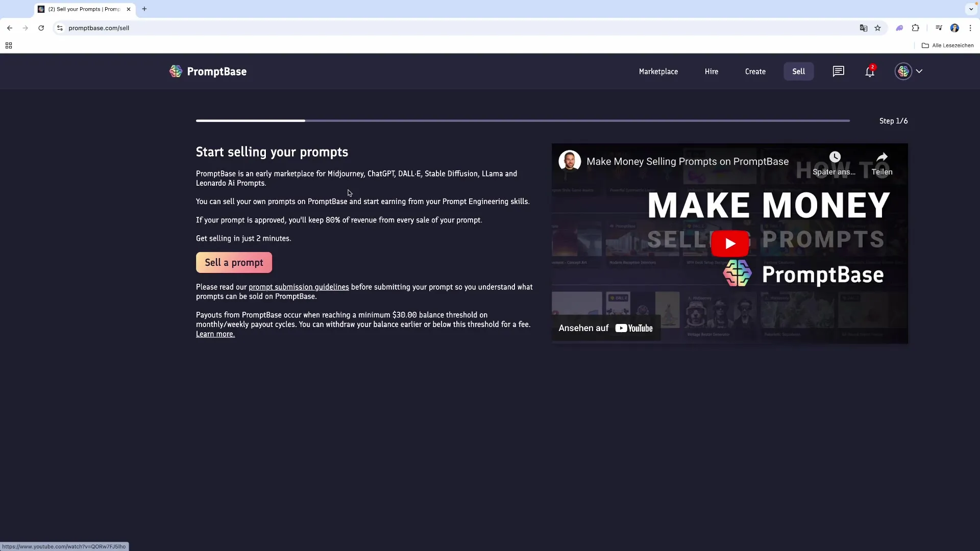The image size is (980, 551).
Task: Bookmark this page with the star icon
Action: [877, 28]
